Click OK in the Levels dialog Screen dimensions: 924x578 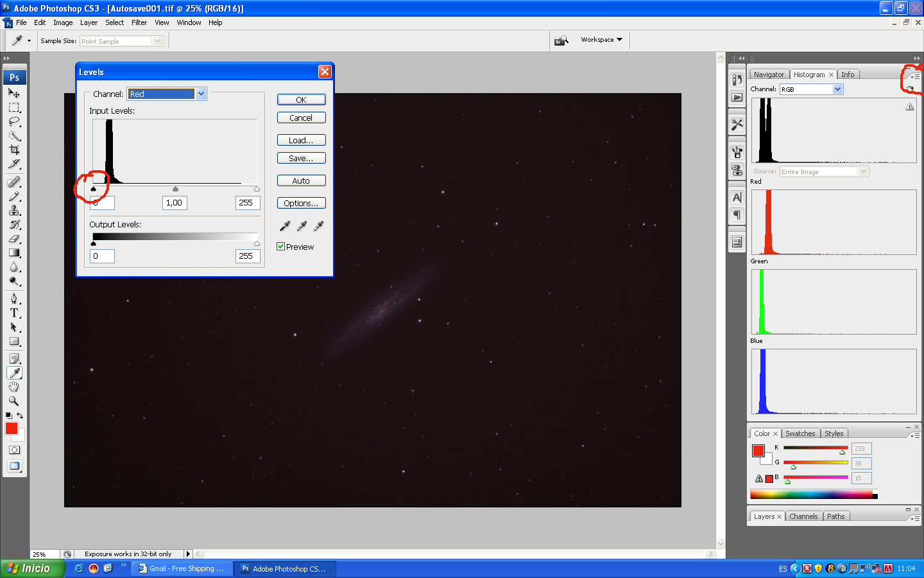[301, 100]
